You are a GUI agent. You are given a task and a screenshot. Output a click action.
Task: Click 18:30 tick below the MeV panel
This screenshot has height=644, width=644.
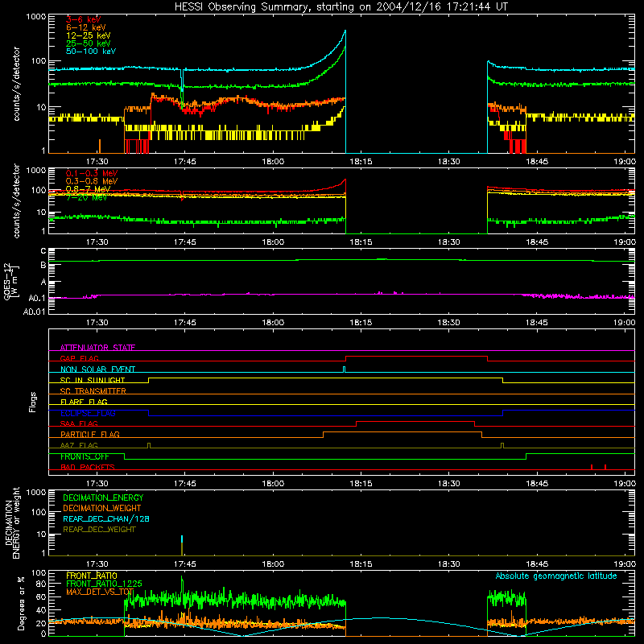tap(448, 242)
